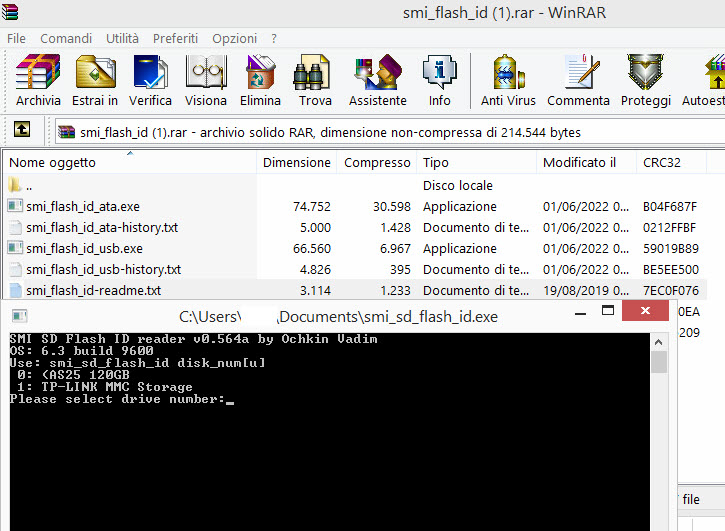Sort by Dimensione column header

tap(297, 162)
